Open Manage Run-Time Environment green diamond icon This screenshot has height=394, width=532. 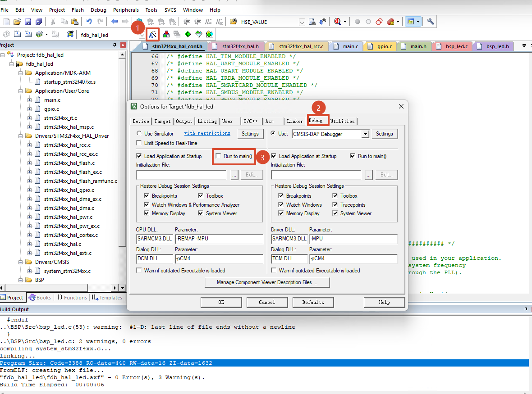(x=188, y=34)
